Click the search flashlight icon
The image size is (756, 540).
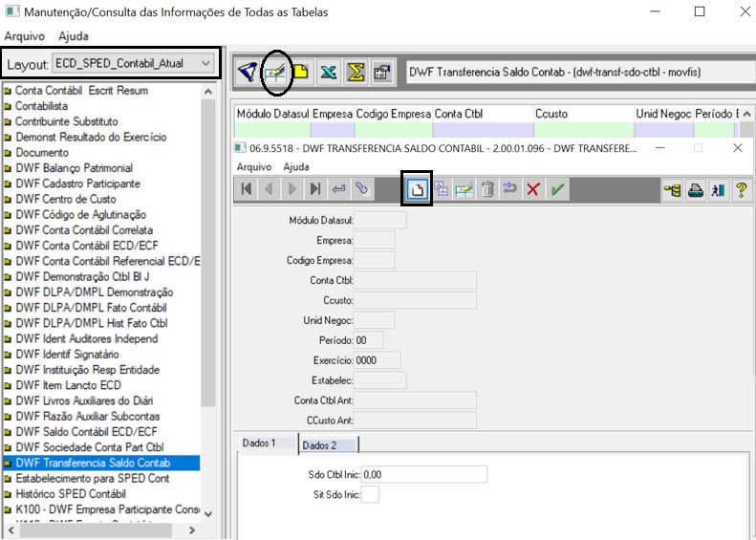(361, 189)
